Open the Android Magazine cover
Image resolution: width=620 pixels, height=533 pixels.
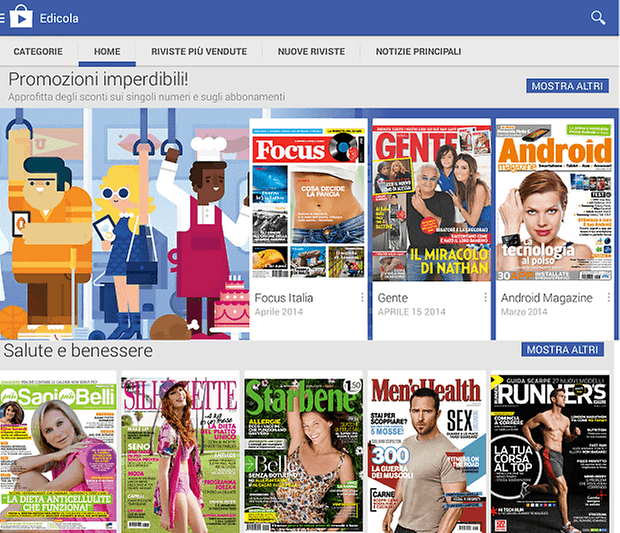click(x=555, y=203)
